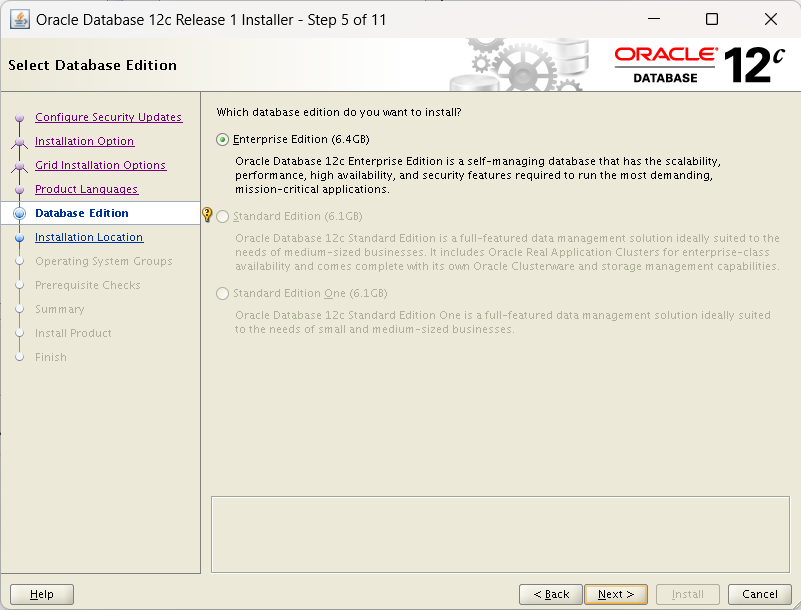Open the Grid Installation Options step
This screenshot has width=801, height=610.
(101, 165)
